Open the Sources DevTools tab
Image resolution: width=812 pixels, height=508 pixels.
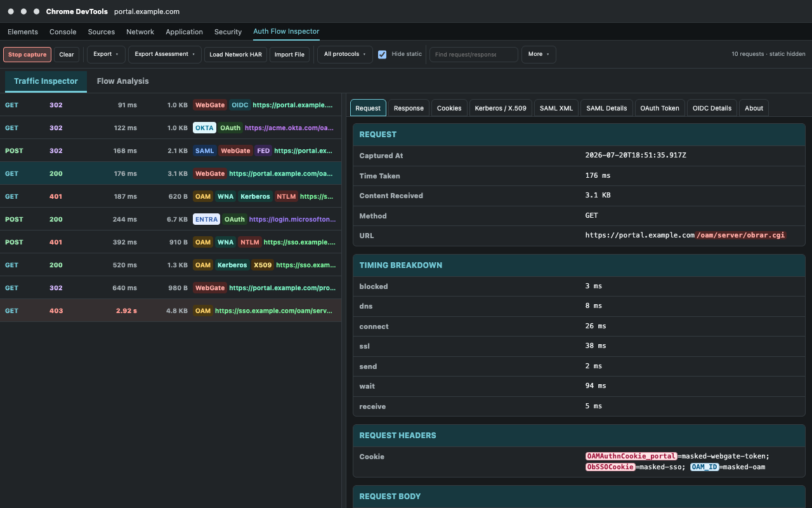101,32
